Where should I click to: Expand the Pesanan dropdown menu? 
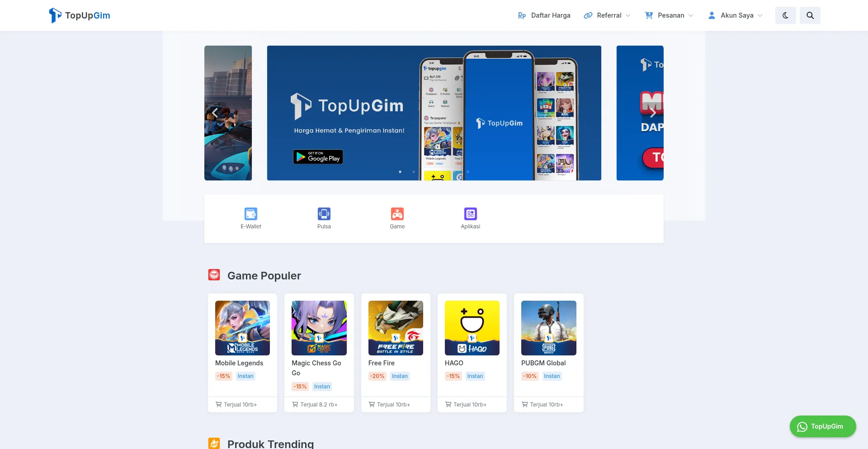tap(669, 15)
